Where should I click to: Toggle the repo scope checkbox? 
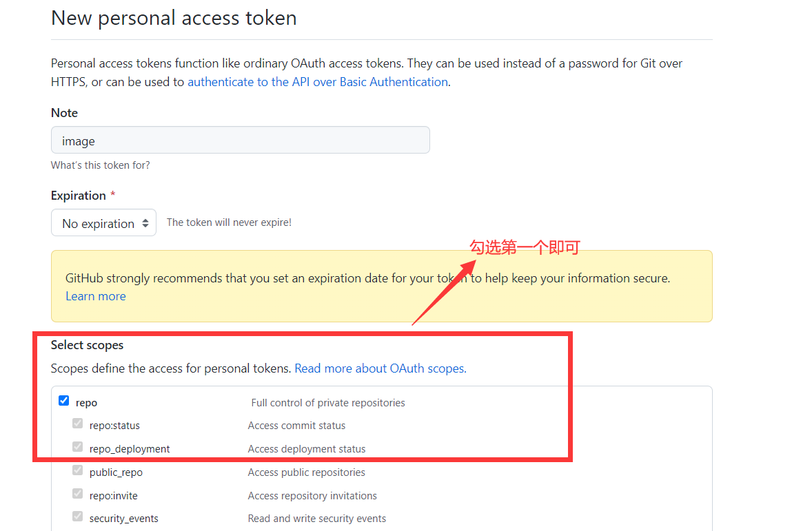pyautogui.click(x=64, y=401)
